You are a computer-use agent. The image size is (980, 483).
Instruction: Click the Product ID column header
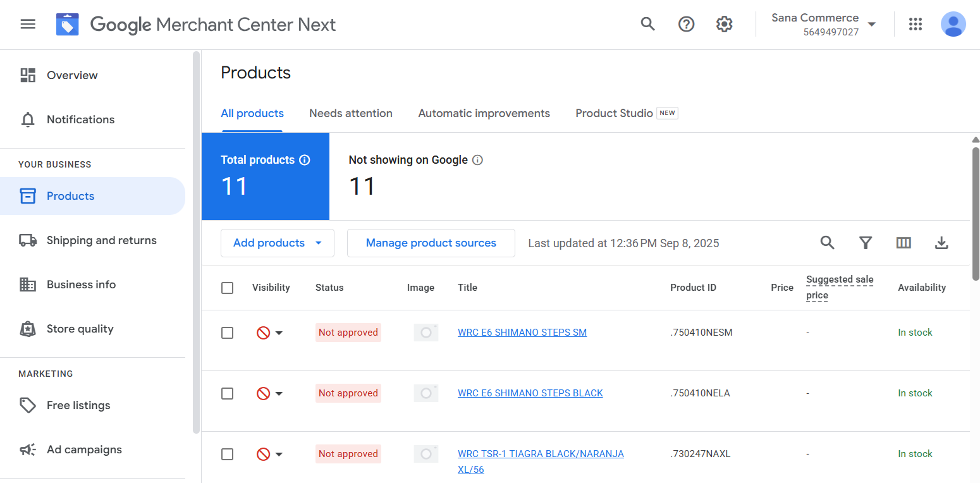[694, 288]
